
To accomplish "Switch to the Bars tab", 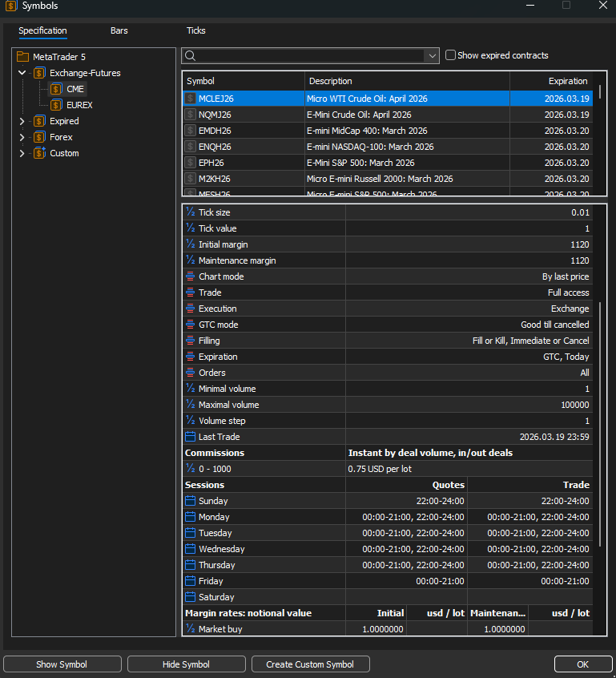I will coord(119,30).
